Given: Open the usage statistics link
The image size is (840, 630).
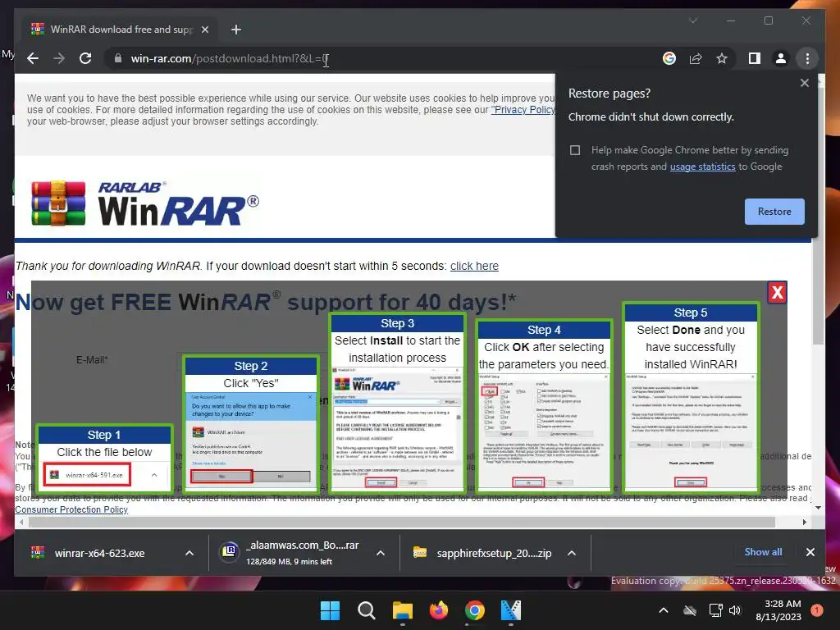Looking at the screenshot, I should (x=702, y=167).
